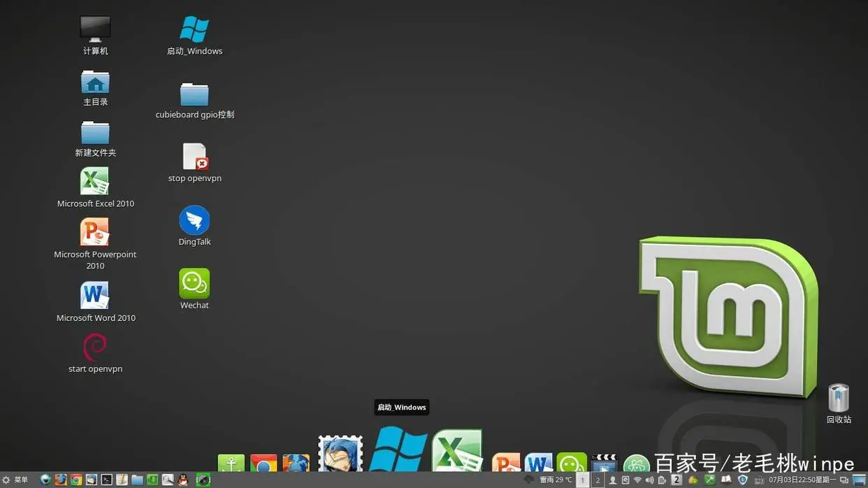Viewport: 868px width, 488px height.
Task: Open the video clapperboard app in dock
Action: (x=604, y=463)
